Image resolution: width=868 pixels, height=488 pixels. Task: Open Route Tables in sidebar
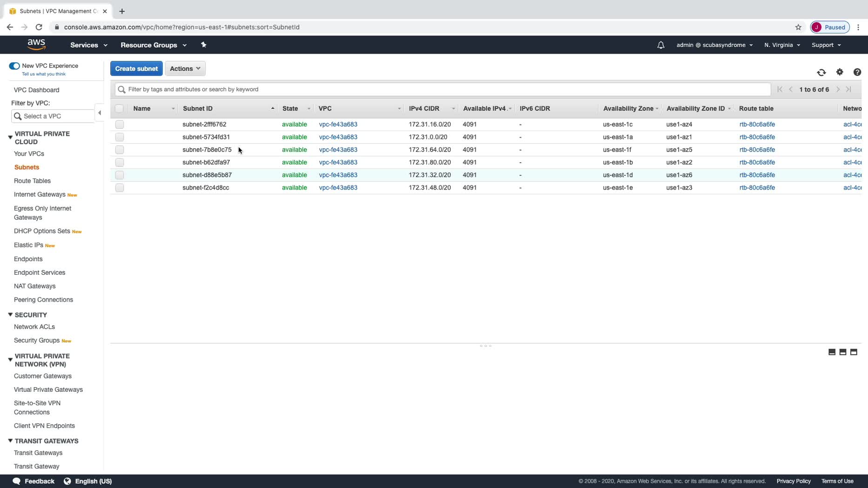[32, 181]
